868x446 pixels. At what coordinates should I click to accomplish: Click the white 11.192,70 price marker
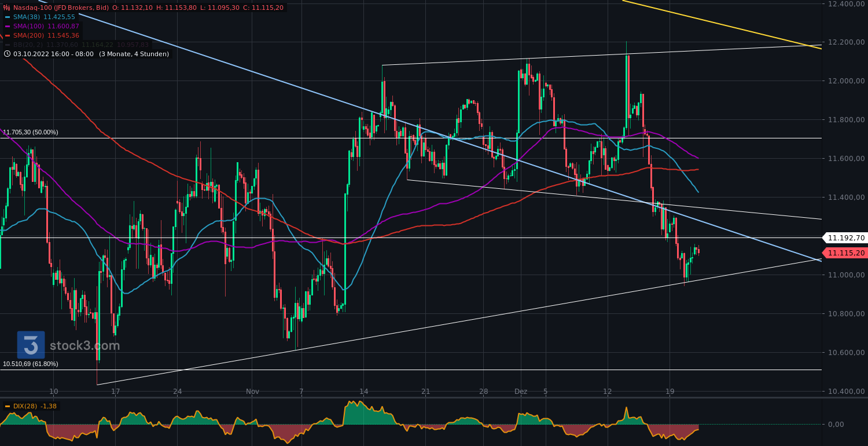[x=847, y=237]
